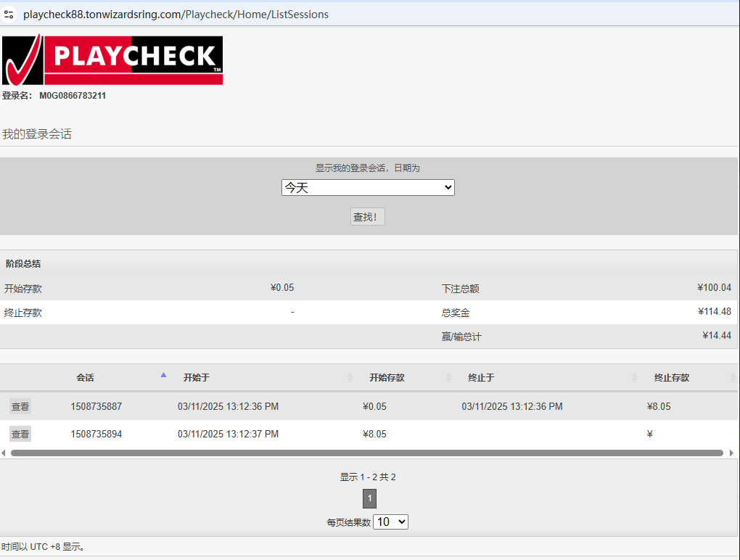740x560 pixels.
Task: Open 查看 for session 1508735894
Action: [20, 435]
